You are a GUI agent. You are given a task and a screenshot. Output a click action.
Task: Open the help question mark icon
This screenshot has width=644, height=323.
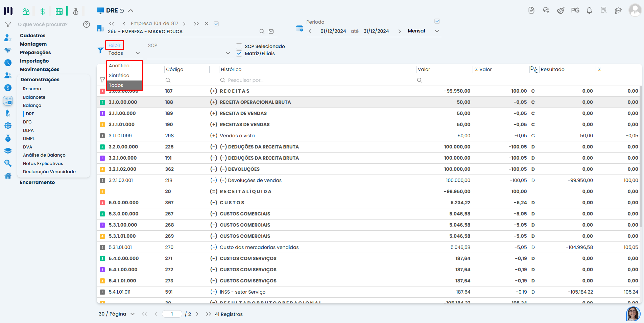87,24
